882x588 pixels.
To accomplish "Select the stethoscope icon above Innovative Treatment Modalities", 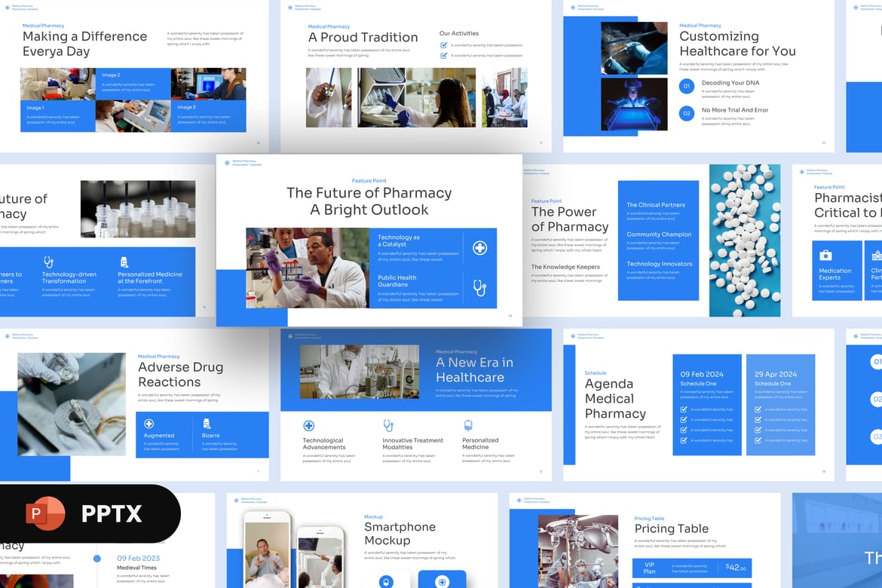I will tap(388, 425).
